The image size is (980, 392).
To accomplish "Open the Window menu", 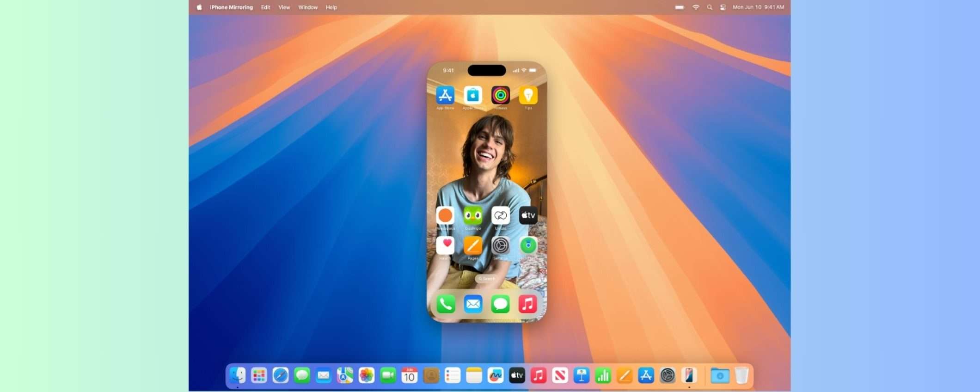I will point(308,7).
